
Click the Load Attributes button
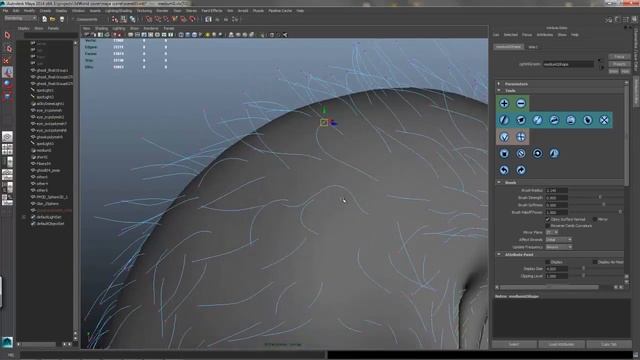(x=561, y=344)
